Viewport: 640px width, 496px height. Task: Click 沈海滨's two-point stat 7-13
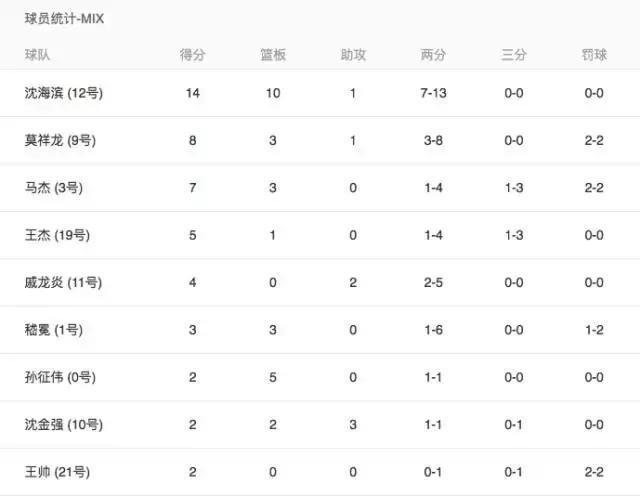433,93
